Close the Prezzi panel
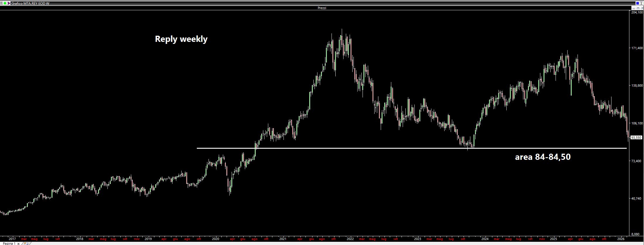Screen dimensions: 644x245 [642, 8]
